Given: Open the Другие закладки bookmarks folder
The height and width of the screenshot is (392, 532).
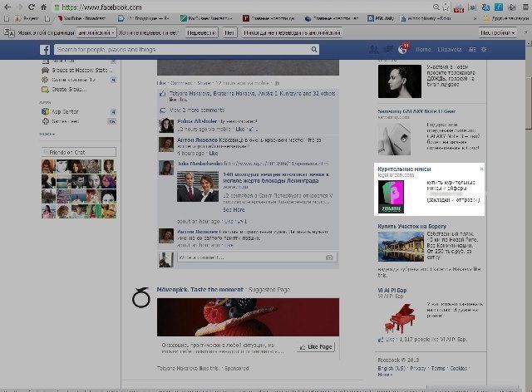Looking at the screenshot, I should tap(506, 18).
